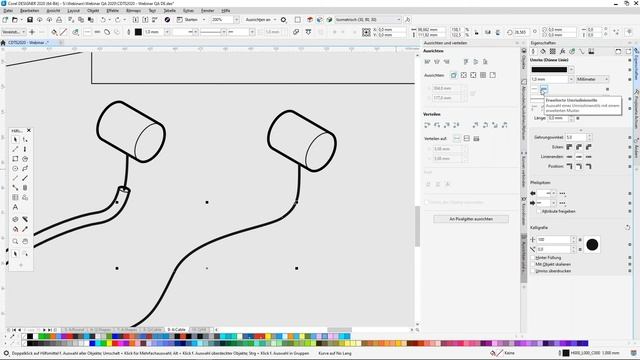Select the round Ecken corner style
The width and height of the screenshot is (640, 360).
tap(579, 147)
